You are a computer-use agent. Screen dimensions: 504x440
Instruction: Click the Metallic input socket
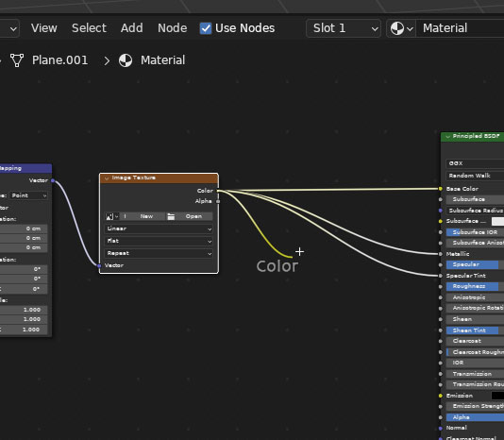tap(441, 254)
